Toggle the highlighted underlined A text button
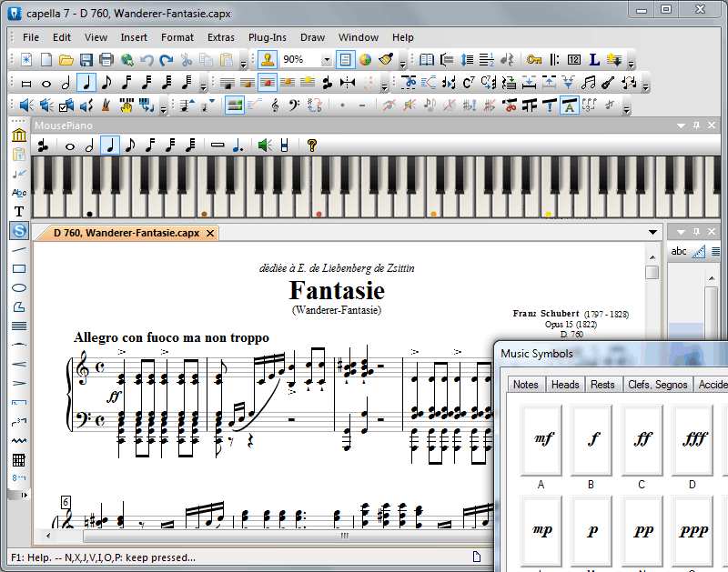The image size is (728, 572). [570, 105]
